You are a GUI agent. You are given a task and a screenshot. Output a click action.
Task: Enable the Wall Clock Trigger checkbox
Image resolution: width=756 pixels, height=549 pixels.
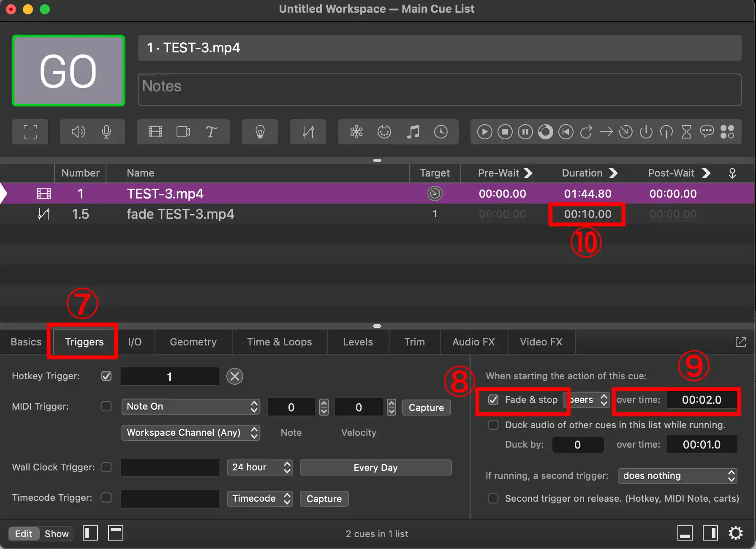pyautogui.click(x=106, y=467)
